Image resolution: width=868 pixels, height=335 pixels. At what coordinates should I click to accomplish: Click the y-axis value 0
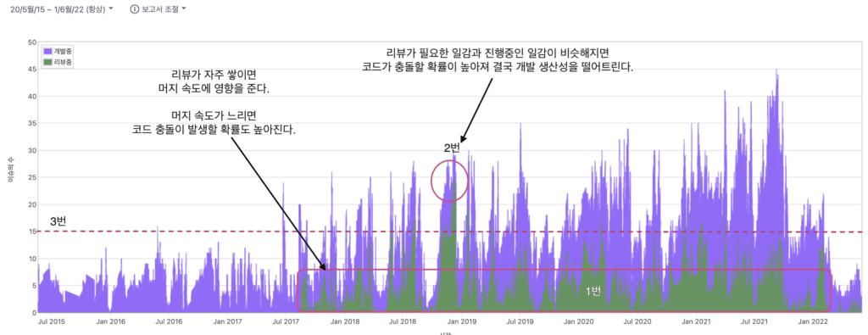pos(34,313)
